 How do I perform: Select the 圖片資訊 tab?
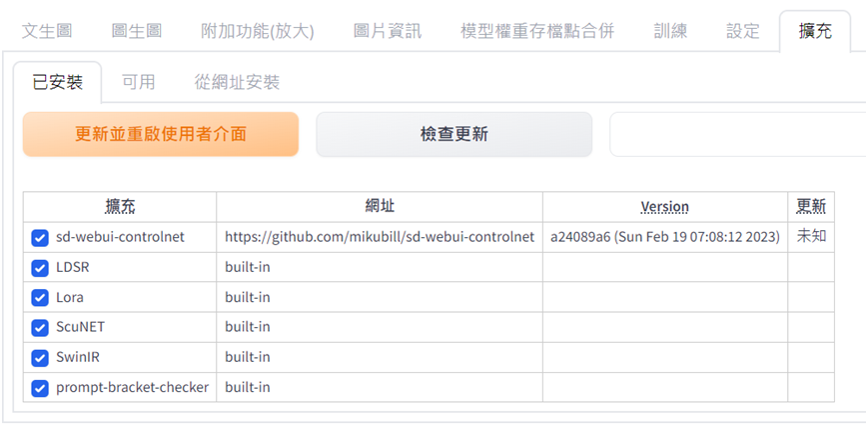(x=387, y=31)
